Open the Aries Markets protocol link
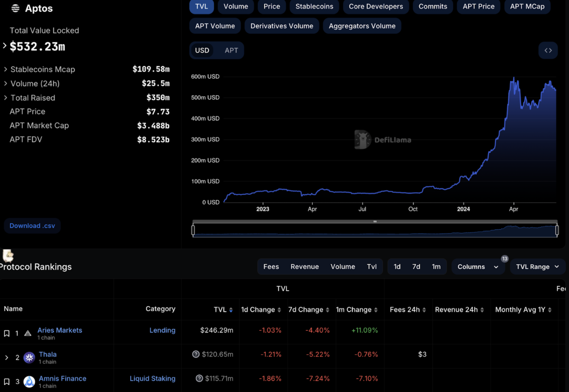The image size is (569, 392). (x=60, y=330)
